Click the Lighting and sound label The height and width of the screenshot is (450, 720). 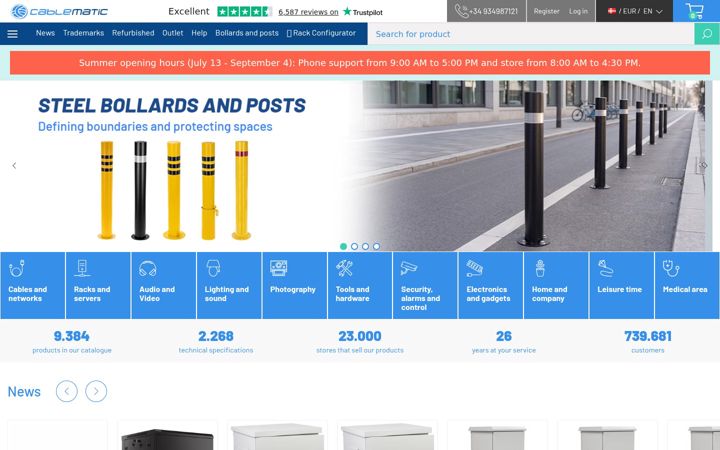(227, 294)
